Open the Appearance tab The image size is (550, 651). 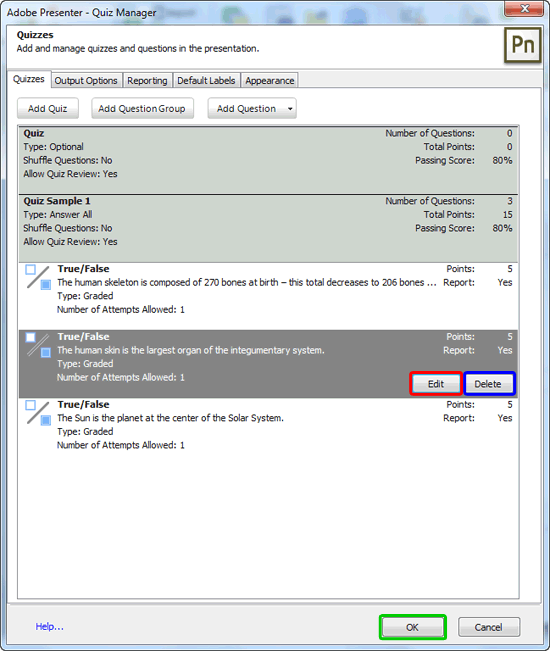click(269, 81)
